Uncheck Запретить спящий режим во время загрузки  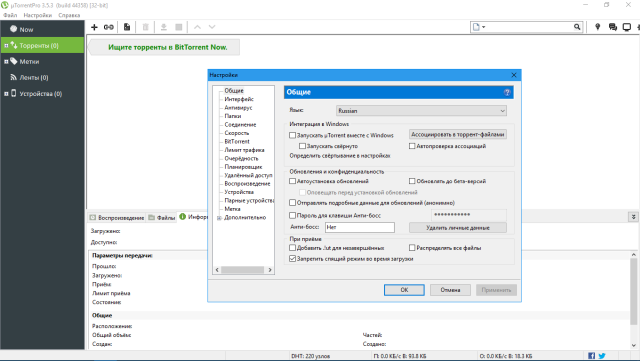292,258
